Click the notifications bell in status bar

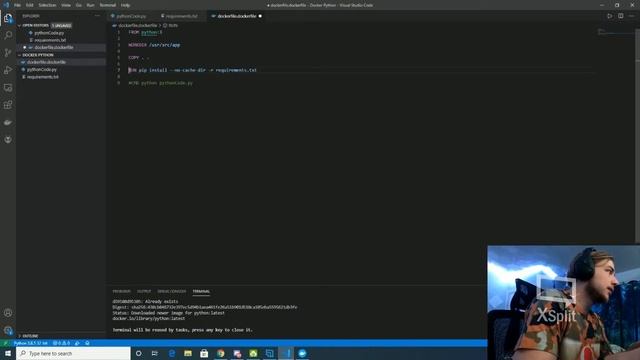point(87,343)
